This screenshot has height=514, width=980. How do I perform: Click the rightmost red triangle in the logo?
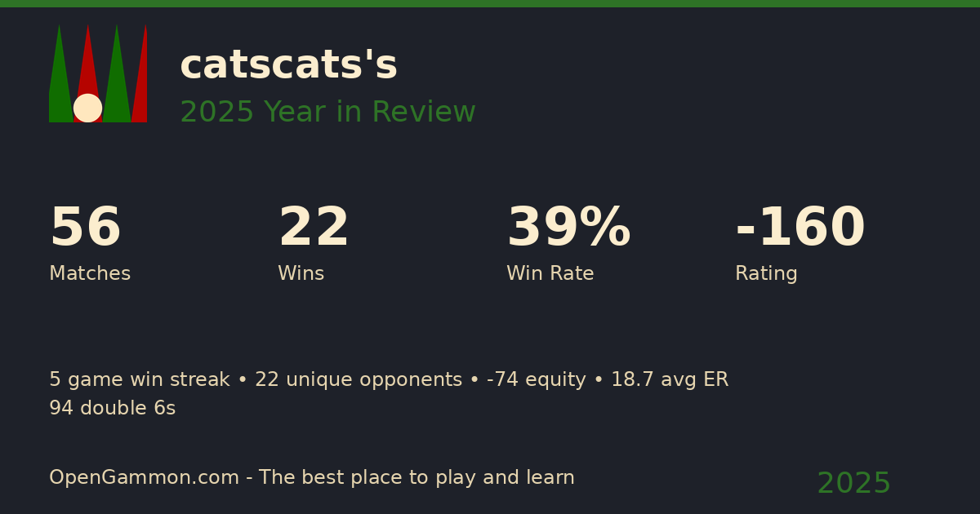tap(141, 82)
